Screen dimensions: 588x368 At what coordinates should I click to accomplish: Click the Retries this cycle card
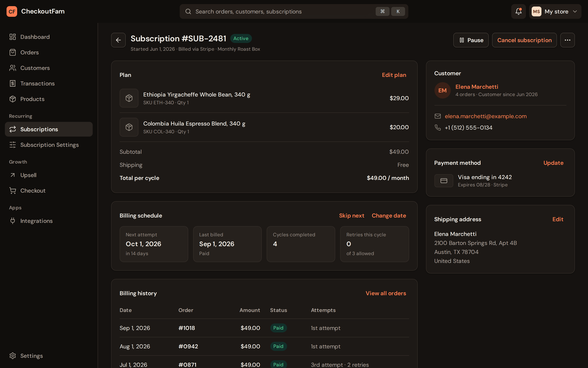(374, 244)
